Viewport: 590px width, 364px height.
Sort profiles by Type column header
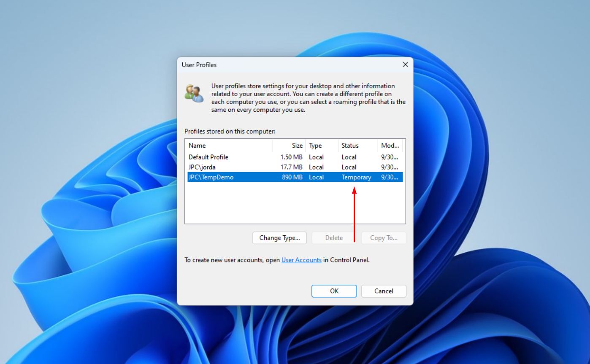pos(322,146)
